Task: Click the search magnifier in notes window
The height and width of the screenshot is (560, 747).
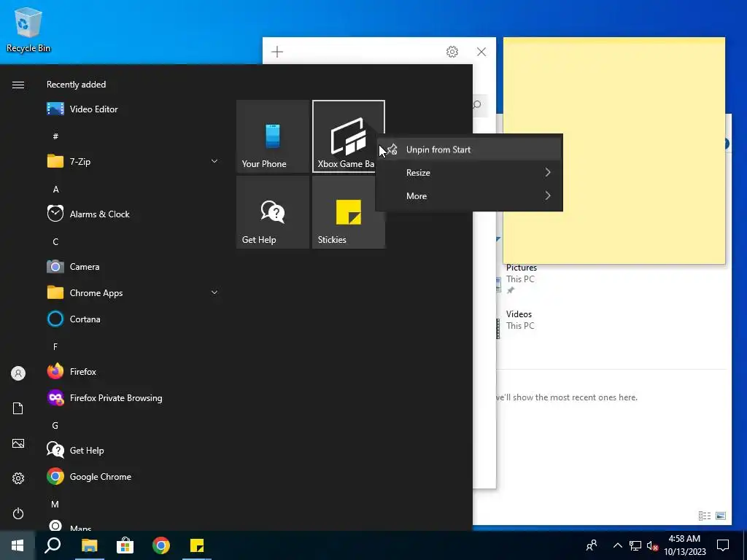Action: [x=477, y=105]
